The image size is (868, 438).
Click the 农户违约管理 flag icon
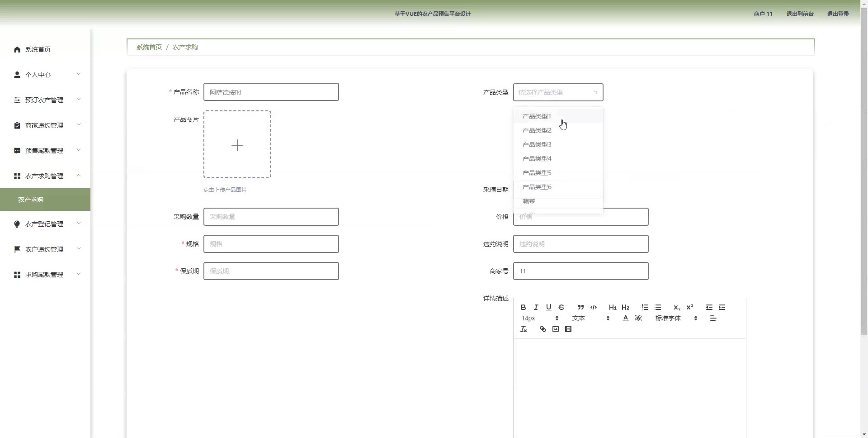point(17,249)
